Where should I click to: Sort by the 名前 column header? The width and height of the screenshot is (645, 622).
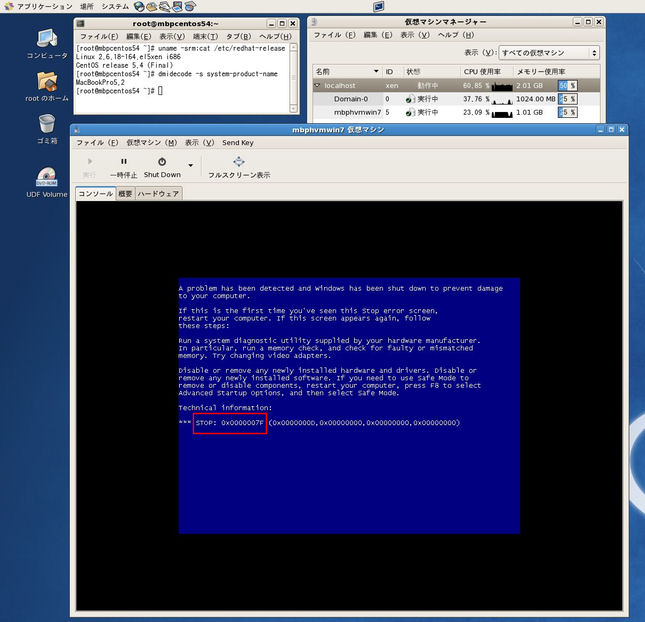347,72
